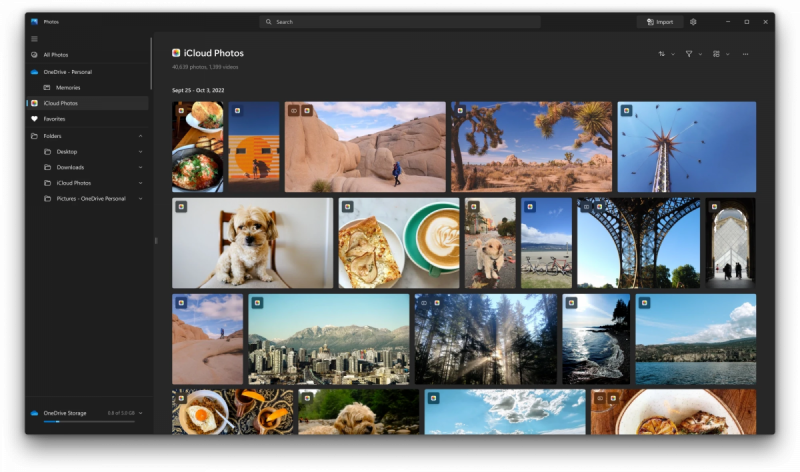Go to Favorites heart item
The height and width of the screenshot is (472, 800).
(x=54, y=119)
